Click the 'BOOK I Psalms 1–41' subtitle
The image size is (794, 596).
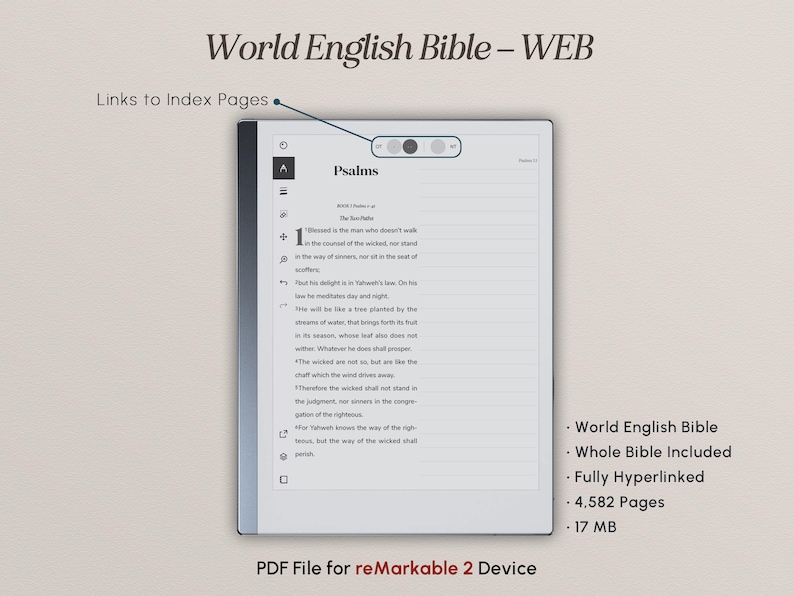click(356, 206)
